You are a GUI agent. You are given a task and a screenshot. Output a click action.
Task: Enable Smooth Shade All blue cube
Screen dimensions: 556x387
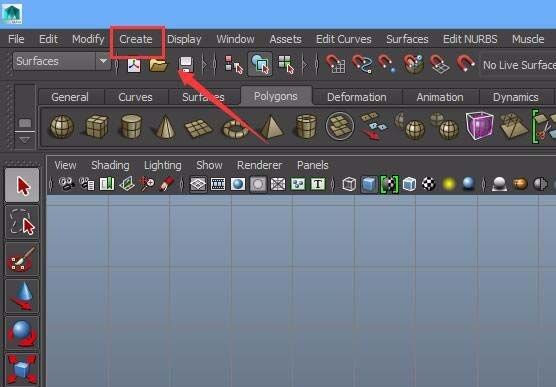click(369, 184)
